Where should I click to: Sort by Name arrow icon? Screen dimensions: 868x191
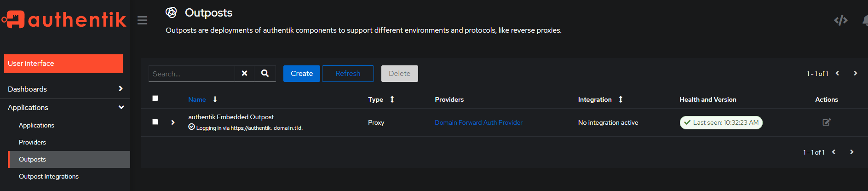tap(215, 99)
